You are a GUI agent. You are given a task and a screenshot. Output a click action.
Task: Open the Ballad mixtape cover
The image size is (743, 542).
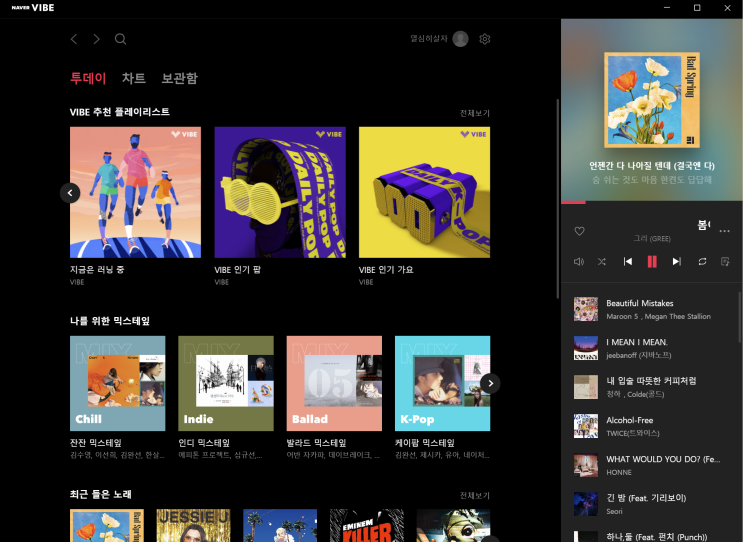point(334,383)
